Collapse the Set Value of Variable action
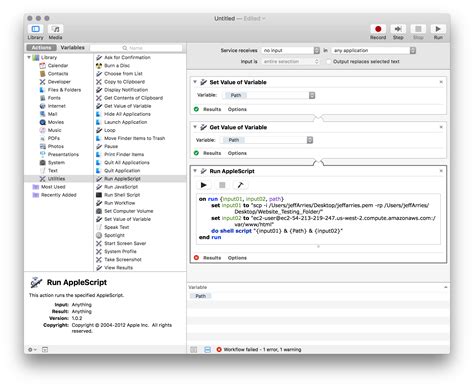The image size is (474, 388). pos(195,82)
